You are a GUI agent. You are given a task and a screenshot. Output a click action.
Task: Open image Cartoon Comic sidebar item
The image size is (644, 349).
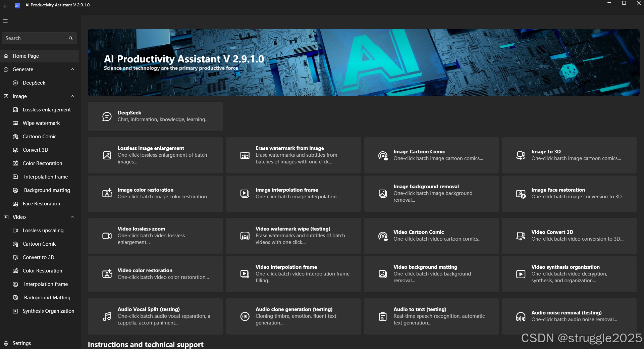(40, 137)
